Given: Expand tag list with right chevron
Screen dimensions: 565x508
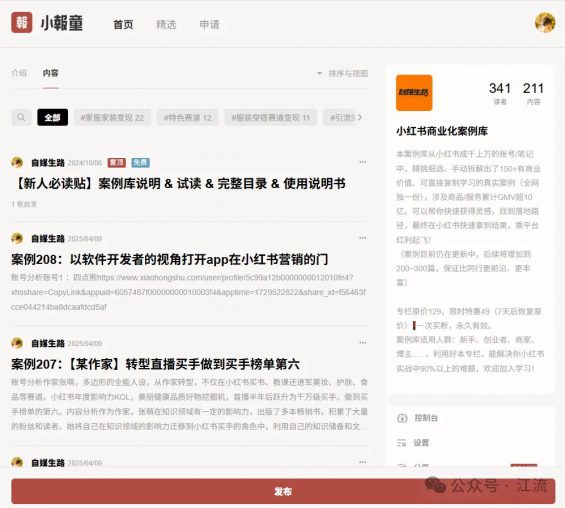Looking at the screenshot, I should click(x=360, y=117).
